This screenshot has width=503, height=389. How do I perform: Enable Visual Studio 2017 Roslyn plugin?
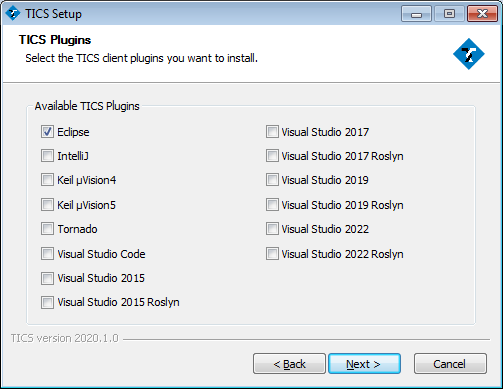tap(272, 156)
